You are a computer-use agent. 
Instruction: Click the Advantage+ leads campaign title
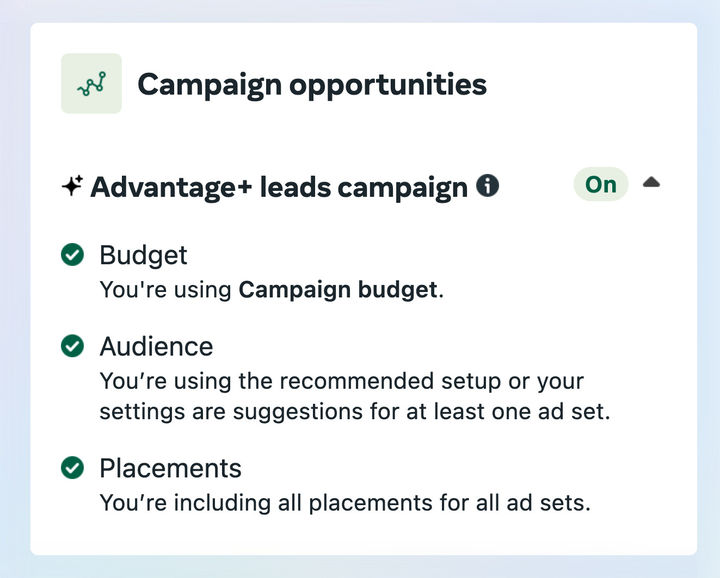coord(279,187)
